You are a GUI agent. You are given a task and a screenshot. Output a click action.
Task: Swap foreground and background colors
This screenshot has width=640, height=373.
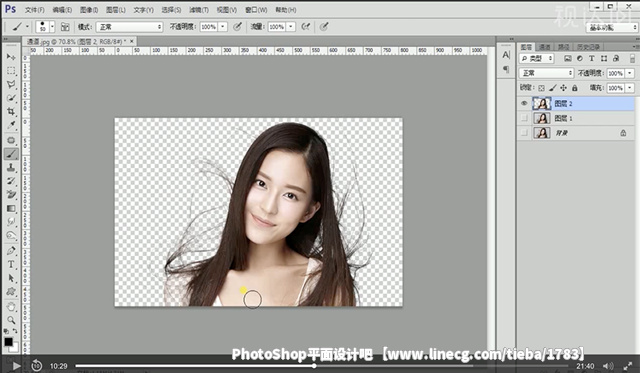coord(15,331)
